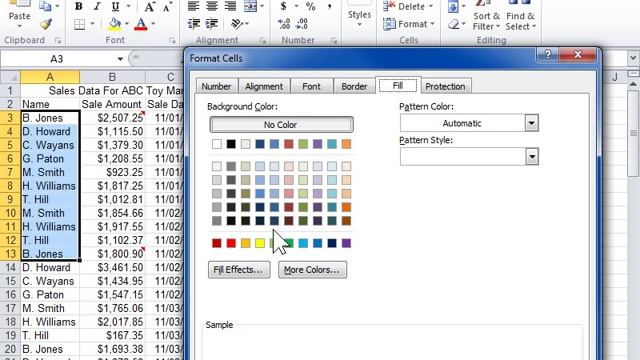Open Pattern Color dropdown

[x=531, y=123]
